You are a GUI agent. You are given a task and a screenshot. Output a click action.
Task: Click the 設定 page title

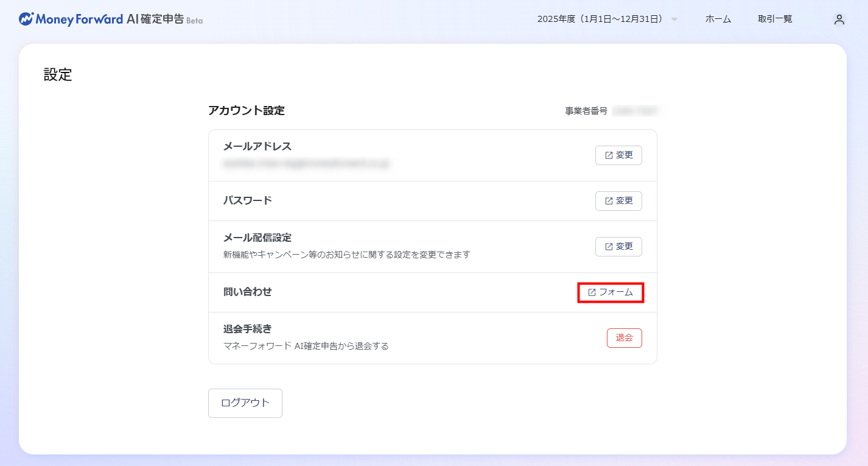[x=58, y=75]
